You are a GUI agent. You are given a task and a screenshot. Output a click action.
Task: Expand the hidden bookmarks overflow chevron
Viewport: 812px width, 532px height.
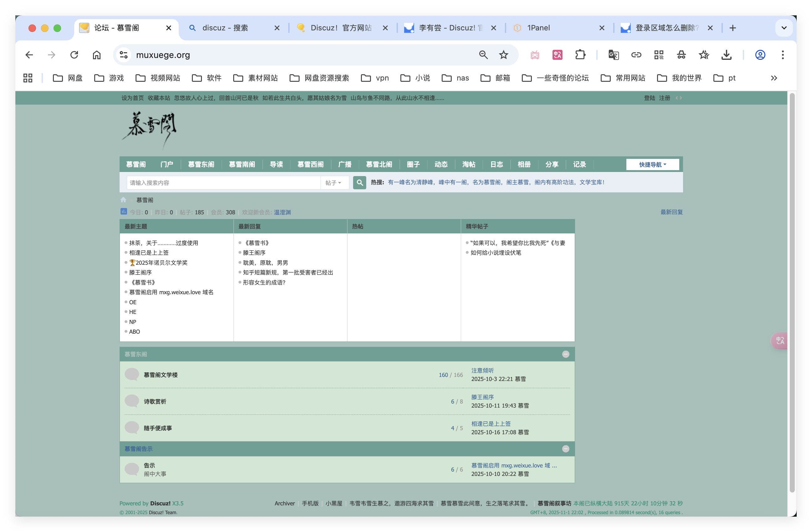pos(774,78)
